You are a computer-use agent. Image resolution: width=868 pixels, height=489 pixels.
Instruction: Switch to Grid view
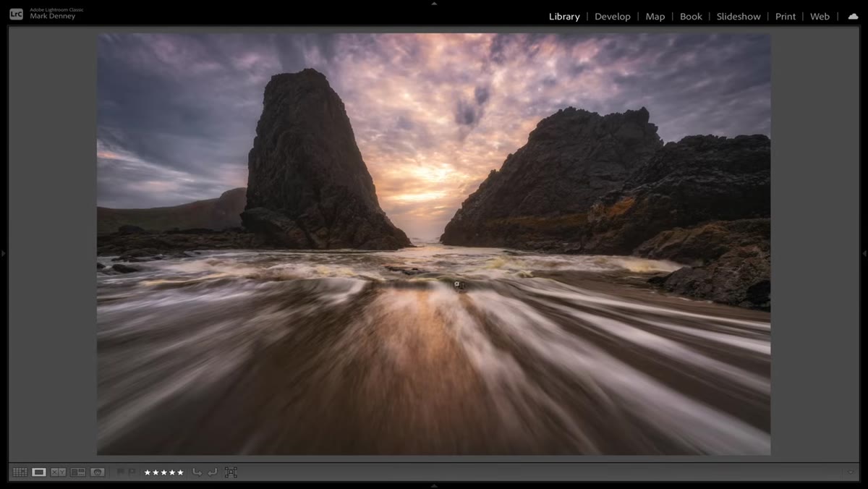(x=20, y=472)
